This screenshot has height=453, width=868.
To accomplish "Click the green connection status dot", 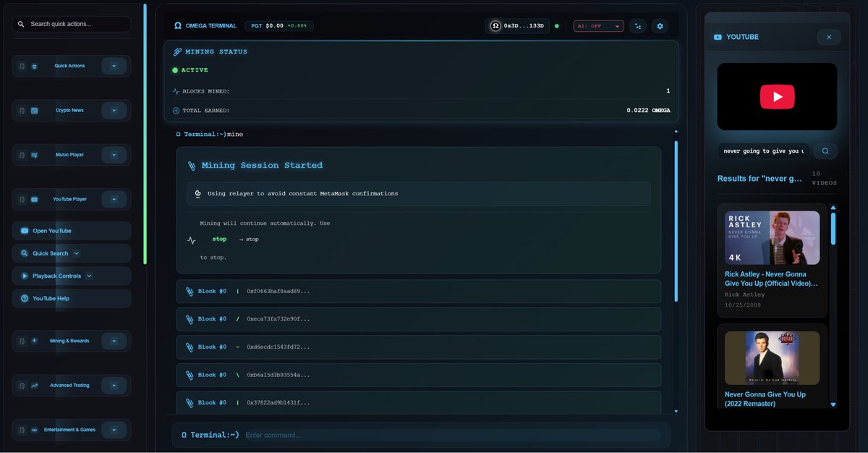I will tap(556, 26).
